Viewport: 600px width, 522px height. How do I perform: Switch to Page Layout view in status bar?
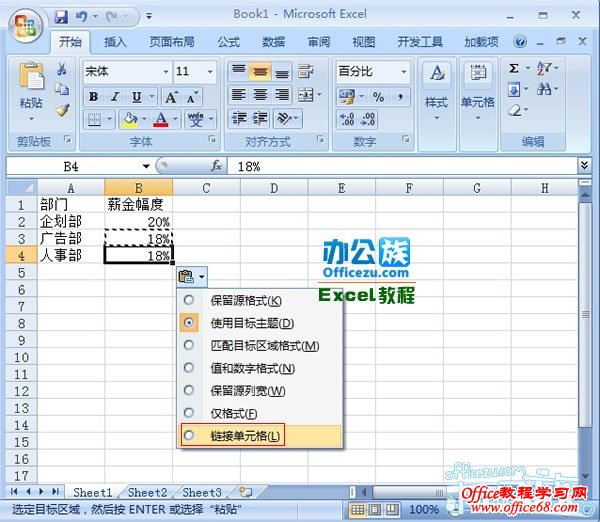(375, 509)
